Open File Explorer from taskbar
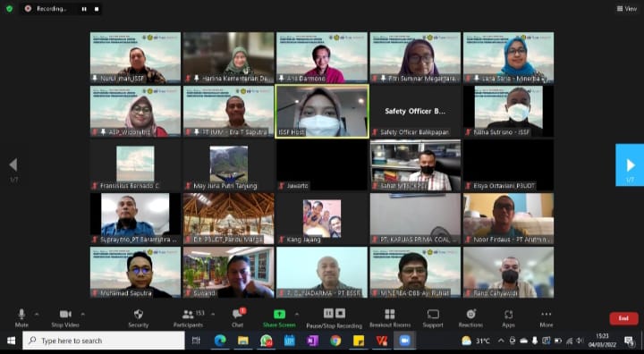Screen dimensions: 644x354 tap(243, 341)
